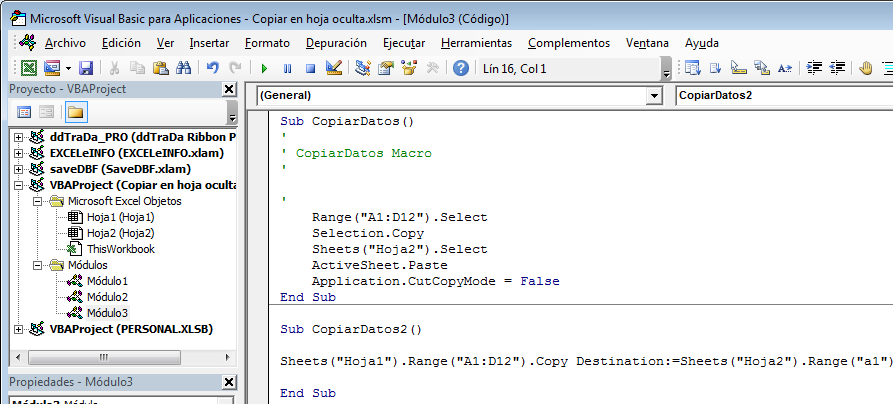Select Módulo2 in project tree
Viewport: 893px width, 404px height.
pyautogui.click(x=107, y=297)
